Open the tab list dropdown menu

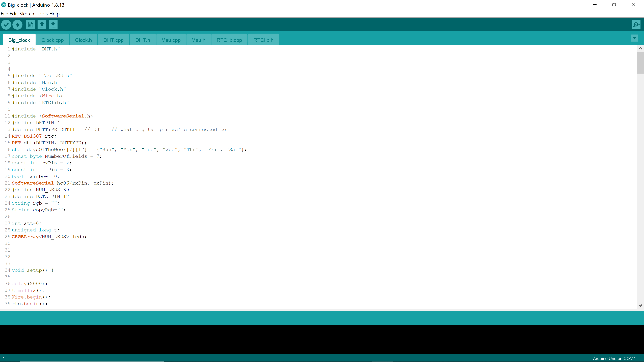634,38
